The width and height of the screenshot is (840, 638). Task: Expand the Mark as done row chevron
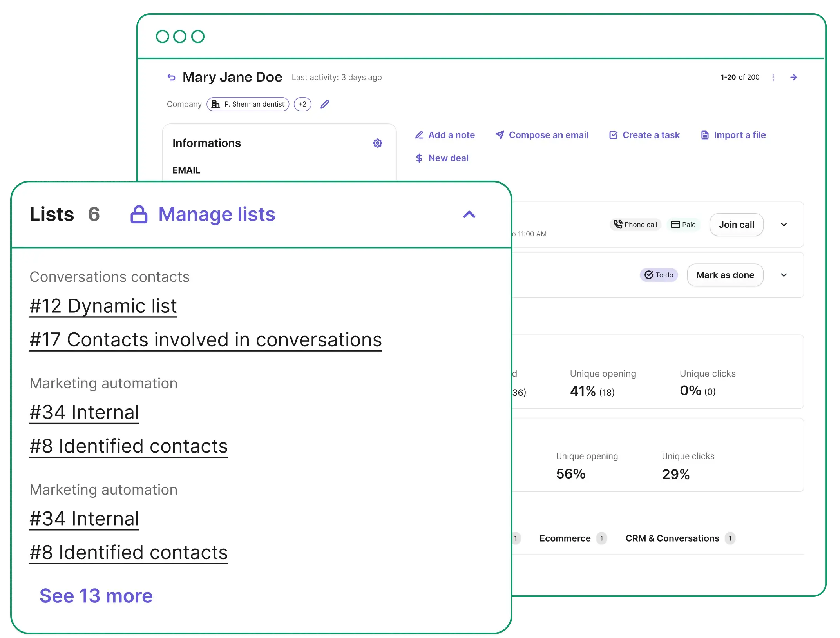coord(784,275)
